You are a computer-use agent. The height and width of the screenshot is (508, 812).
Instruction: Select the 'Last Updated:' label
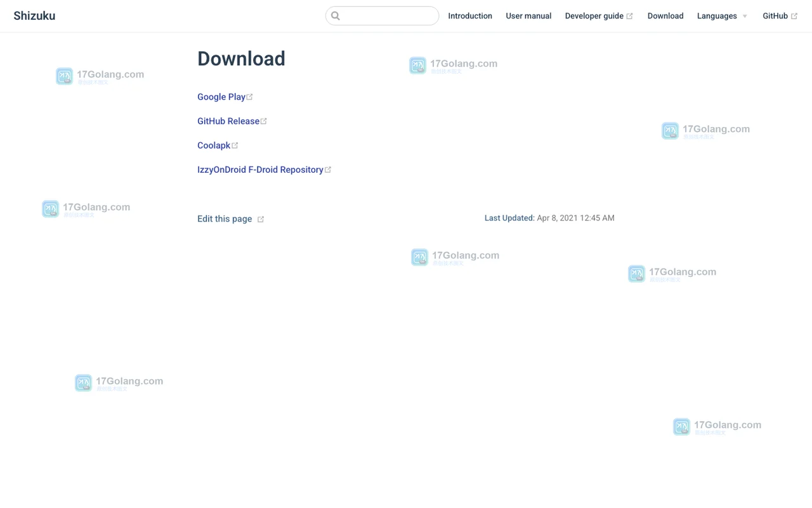point(509,218)
